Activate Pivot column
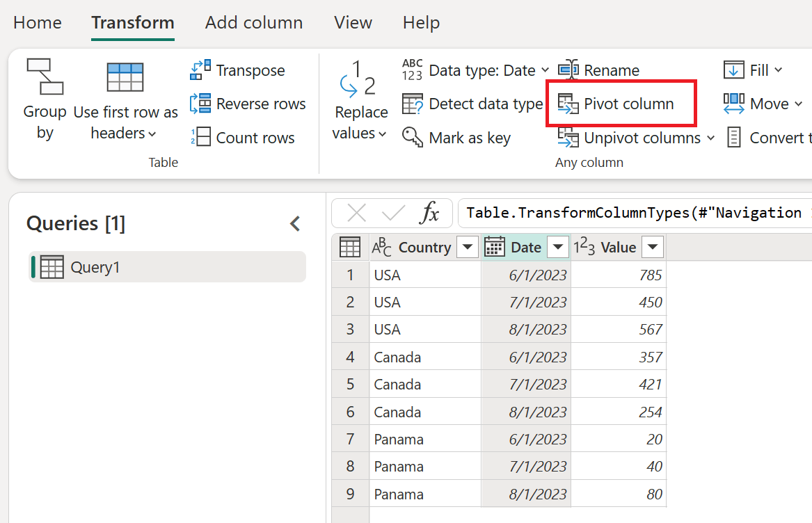812x523 pixels. point(621,103)
